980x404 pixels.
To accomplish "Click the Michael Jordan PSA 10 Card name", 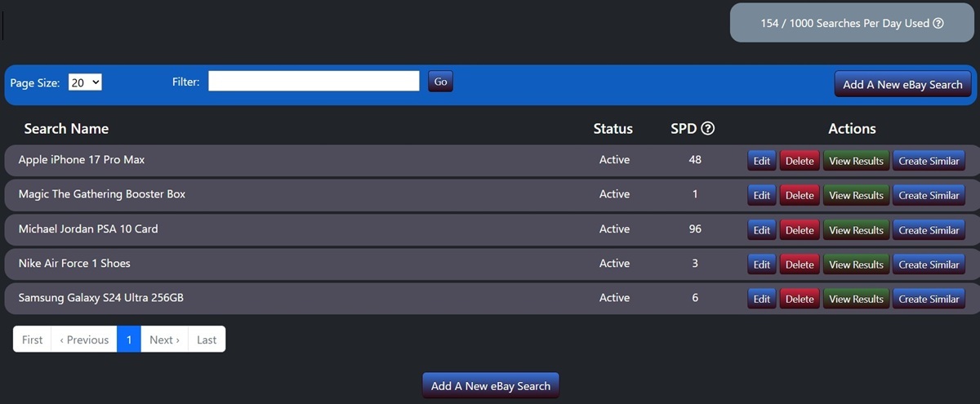I will (88, 229).
